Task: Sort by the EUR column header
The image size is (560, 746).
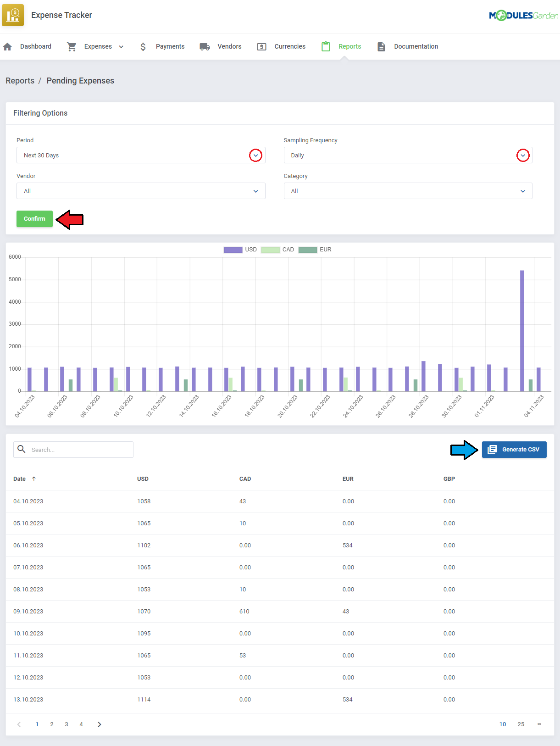Action: tap(348, 479)
